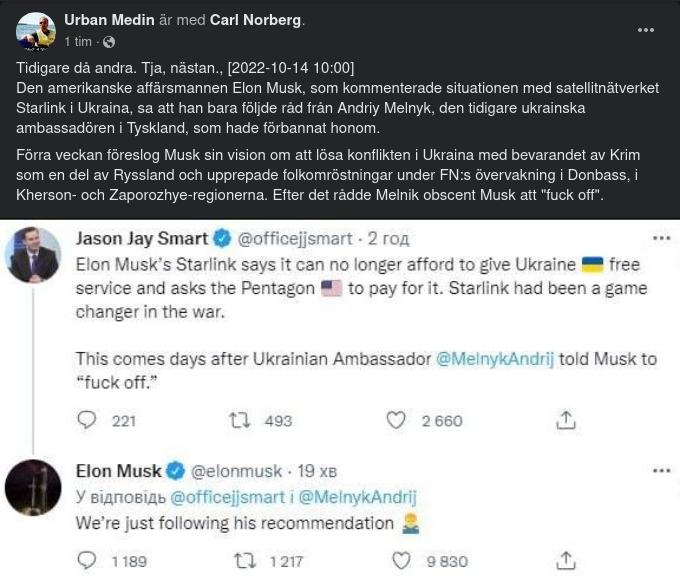Image resolution: width=680 pixels, height=576 pixels.
Task: Share Jason Jay Smart's tweet
Action: (x=566, y=420)
